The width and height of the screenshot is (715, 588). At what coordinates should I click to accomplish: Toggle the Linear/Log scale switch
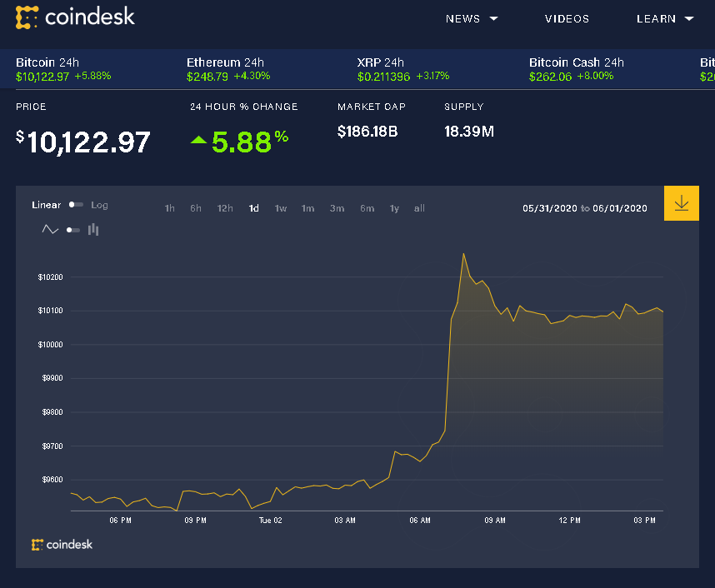click(x=76, y=205)
